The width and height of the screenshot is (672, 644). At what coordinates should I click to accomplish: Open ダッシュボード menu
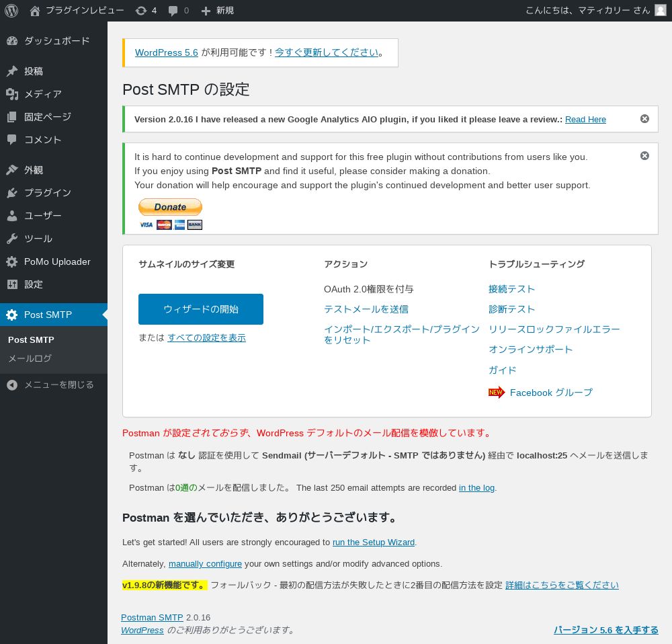pos(57,41)
